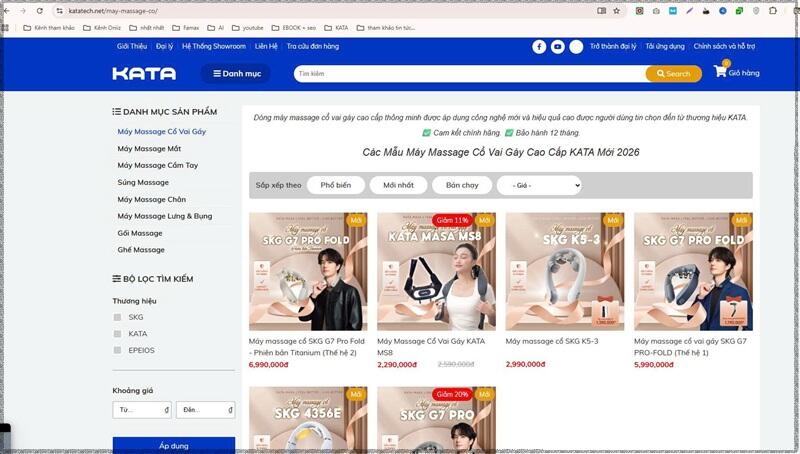Image resolution: width=800 pixels, height=454 pixels.
Task: Click the KATA logo to go home
Action: 144,73
